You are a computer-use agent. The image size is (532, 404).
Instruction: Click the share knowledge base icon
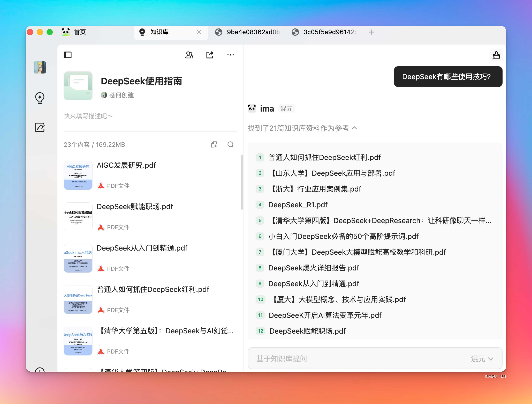coord(210,55)
